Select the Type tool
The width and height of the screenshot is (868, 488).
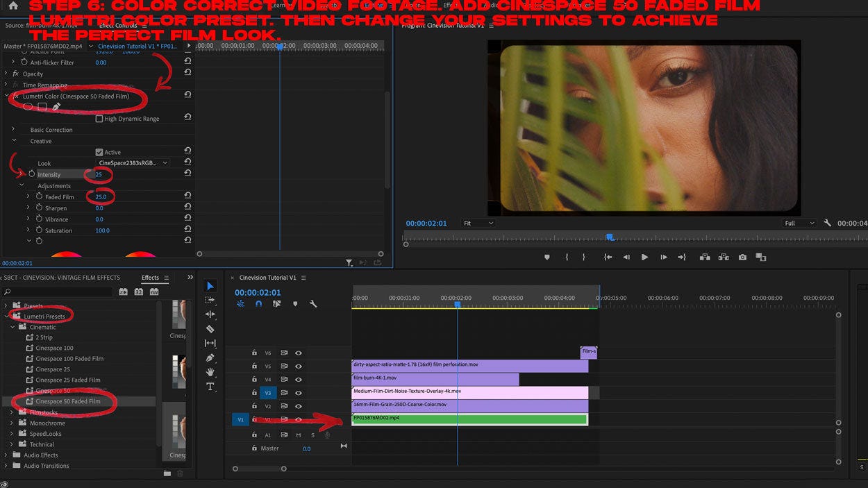pyautogui.click(x=210, y=387)
